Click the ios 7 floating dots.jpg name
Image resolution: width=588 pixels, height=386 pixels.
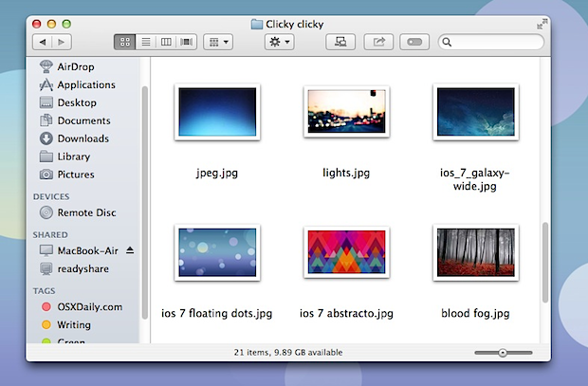pyautogui.click(x=217, y=314)
